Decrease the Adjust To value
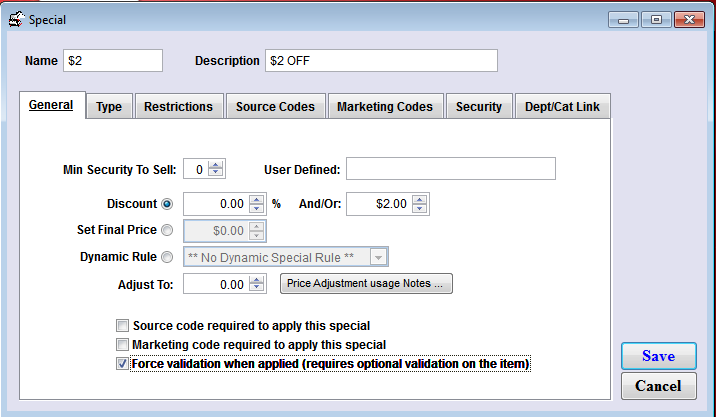 pyautogui.click(x=257, y=289)
